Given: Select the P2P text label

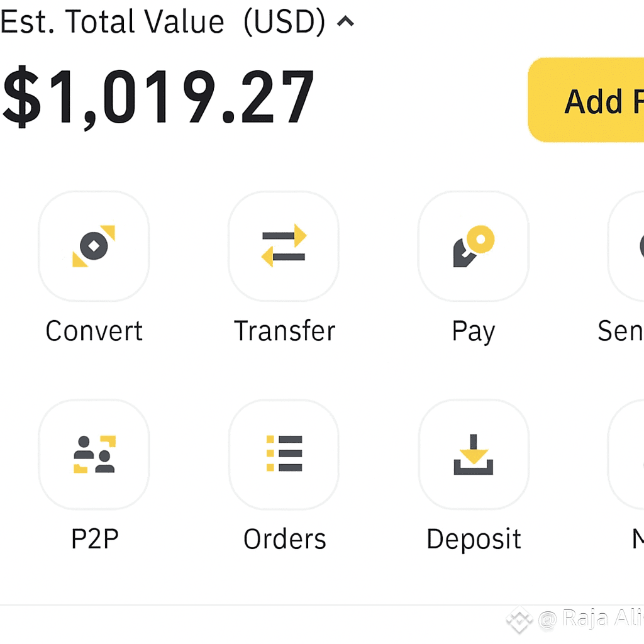Looking at the screenshot, I should point(94,539).
